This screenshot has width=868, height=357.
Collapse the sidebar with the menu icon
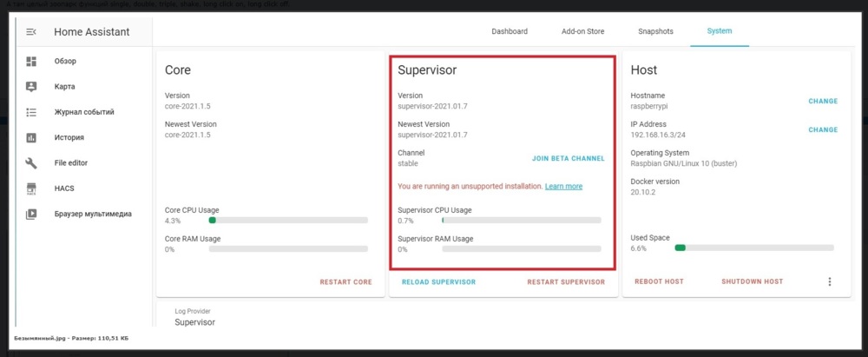coord(31,32)
